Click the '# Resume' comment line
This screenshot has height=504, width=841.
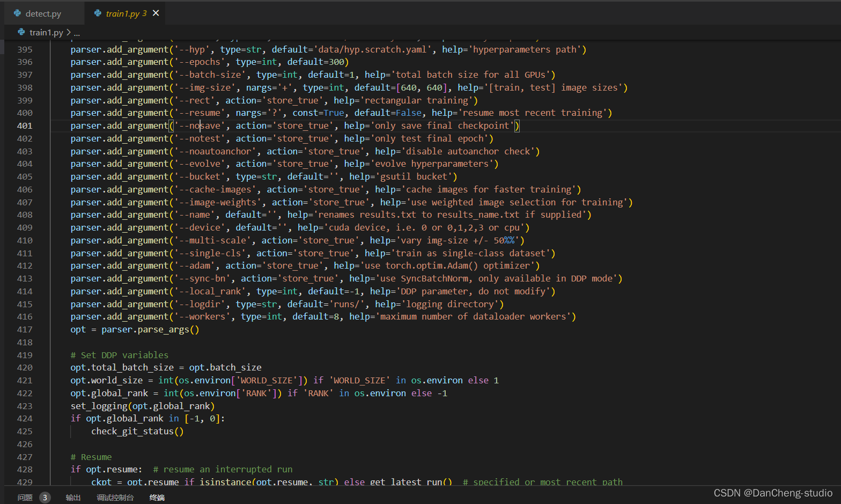91,457
